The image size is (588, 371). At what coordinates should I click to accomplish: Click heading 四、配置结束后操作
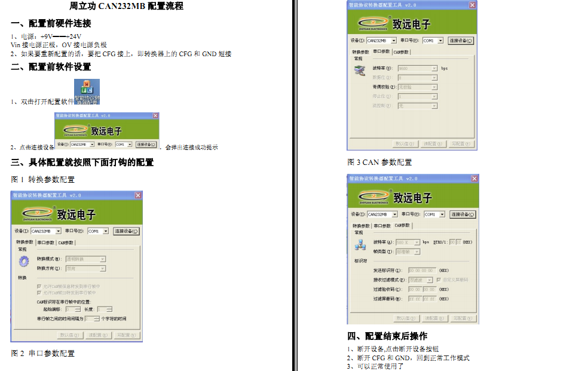[387, 336]
